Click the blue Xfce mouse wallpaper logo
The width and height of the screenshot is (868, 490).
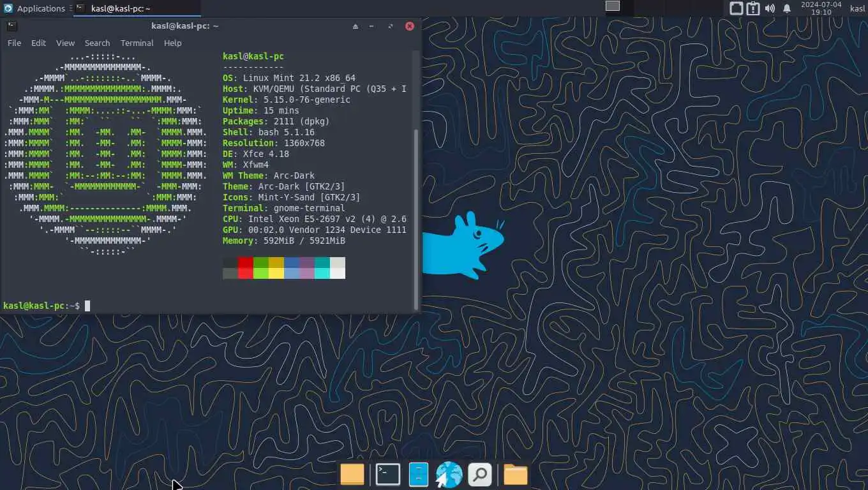point(463,246)
